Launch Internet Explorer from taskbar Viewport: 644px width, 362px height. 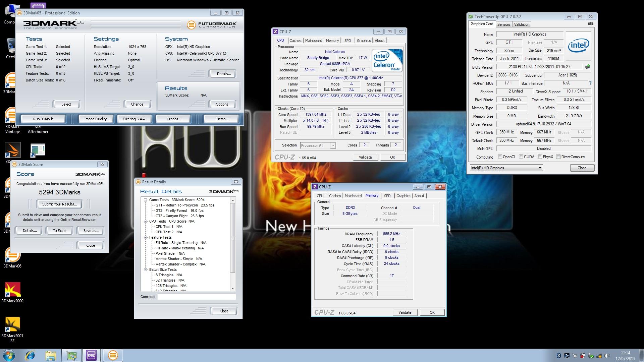(30, 355)
